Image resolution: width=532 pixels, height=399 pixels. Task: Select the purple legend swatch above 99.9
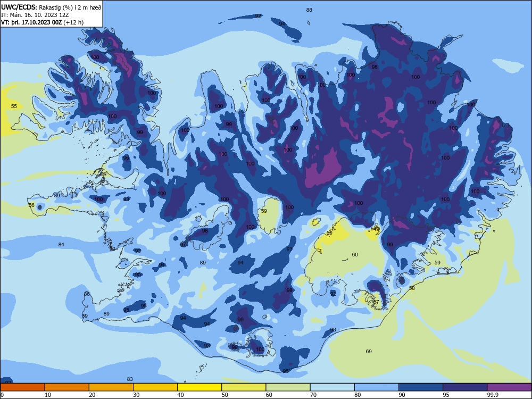509,387
